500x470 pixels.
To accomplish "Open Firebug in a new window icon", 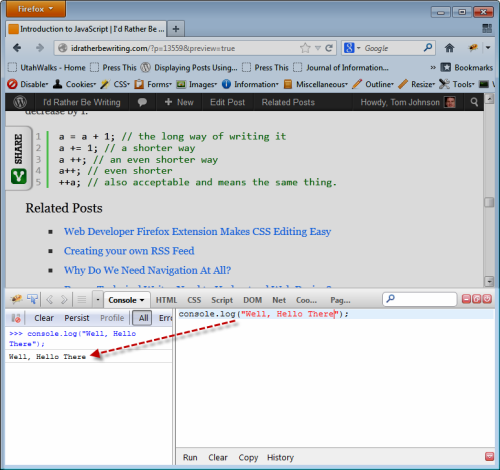I will click(x=477, y=299).
